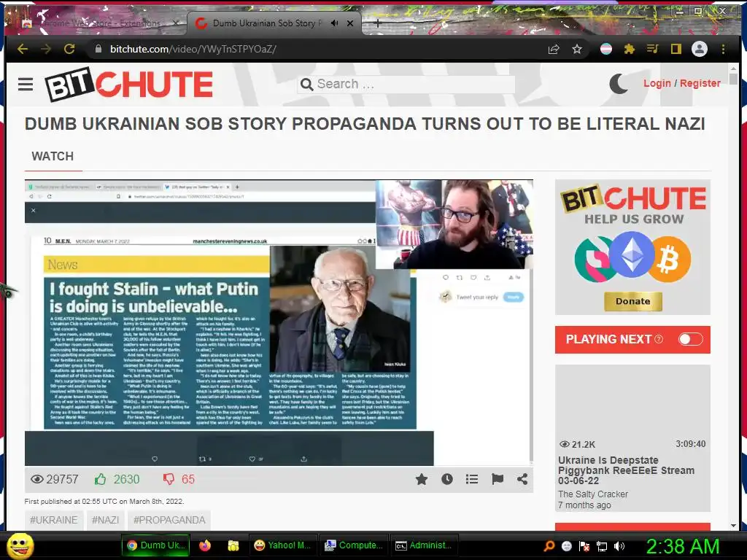Close the Dumb Ukrainian Sob Story tab
Screen dimensions: 747x560
coord(350,23)
